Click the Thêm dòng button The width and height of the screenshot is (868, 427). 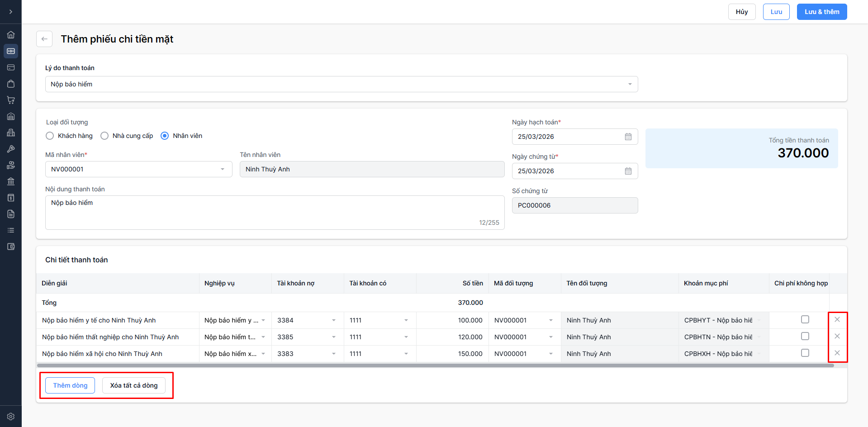(70, 385)
